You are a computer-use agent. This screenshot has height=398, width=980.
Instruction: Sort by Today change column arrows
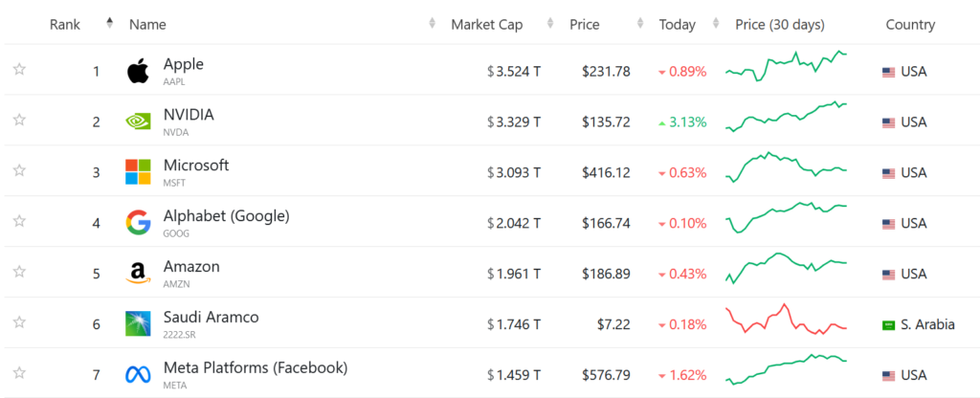pyautogui.click(x=717, y=23)
